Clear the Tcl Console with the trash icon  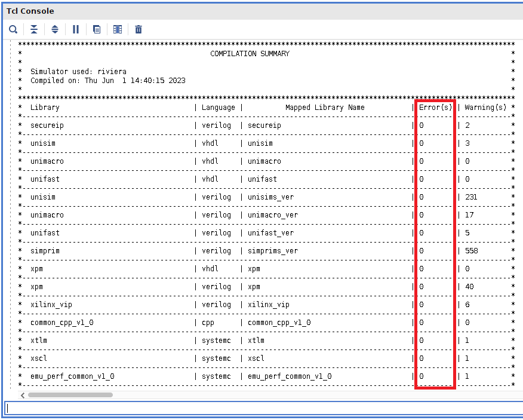pos(138,29)
